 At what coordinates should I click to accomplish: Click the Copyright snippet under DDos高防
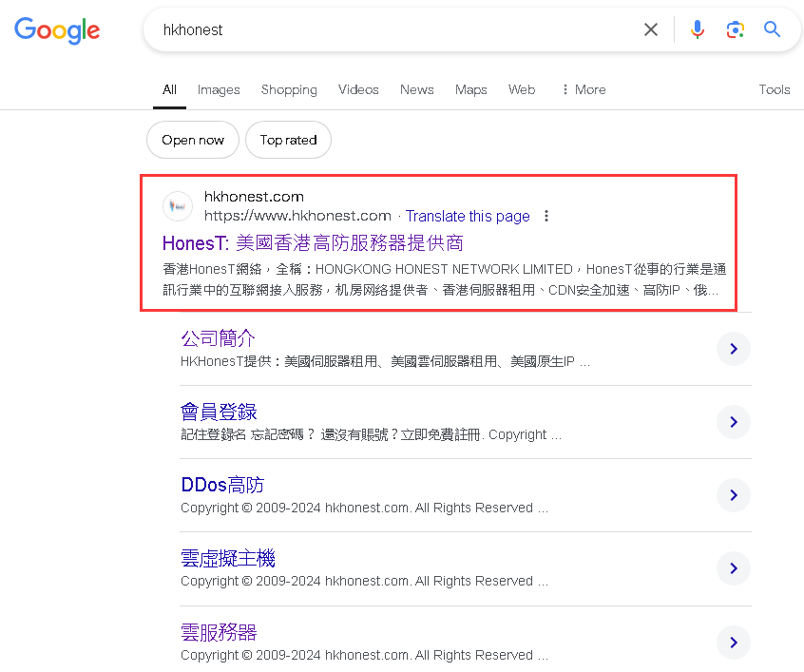(x=365, y=508)
